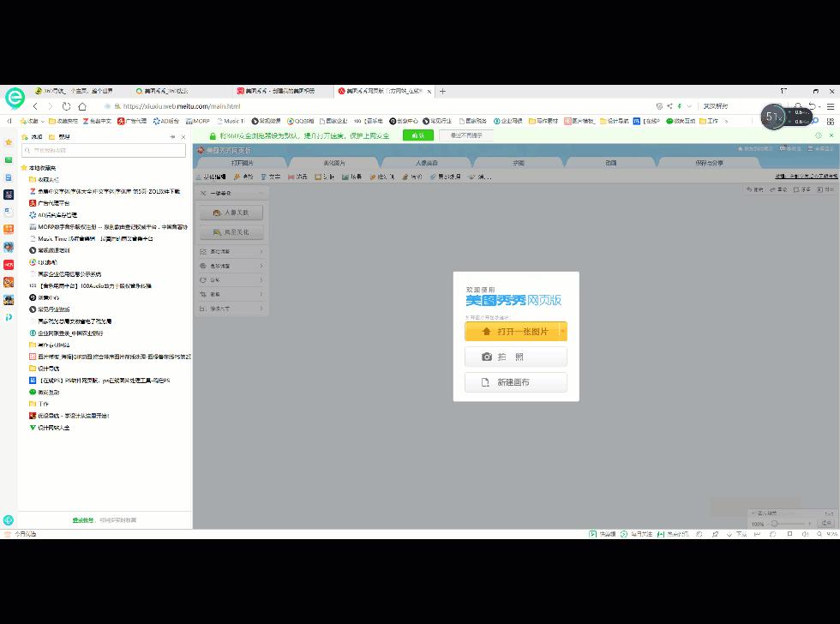Click 新建画布 new canvas button
This screenshot has height=624, width=840.
515,382
